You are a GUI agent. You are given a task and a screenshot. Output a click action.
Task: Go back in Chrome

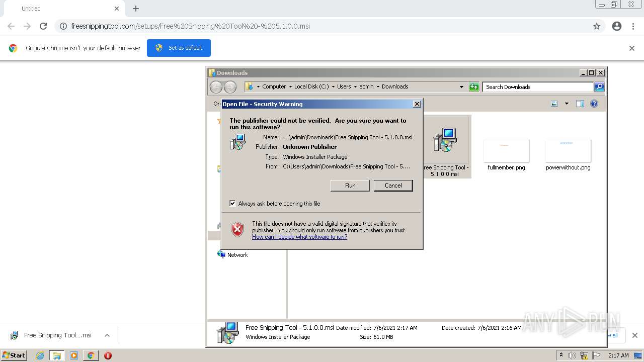11,26
